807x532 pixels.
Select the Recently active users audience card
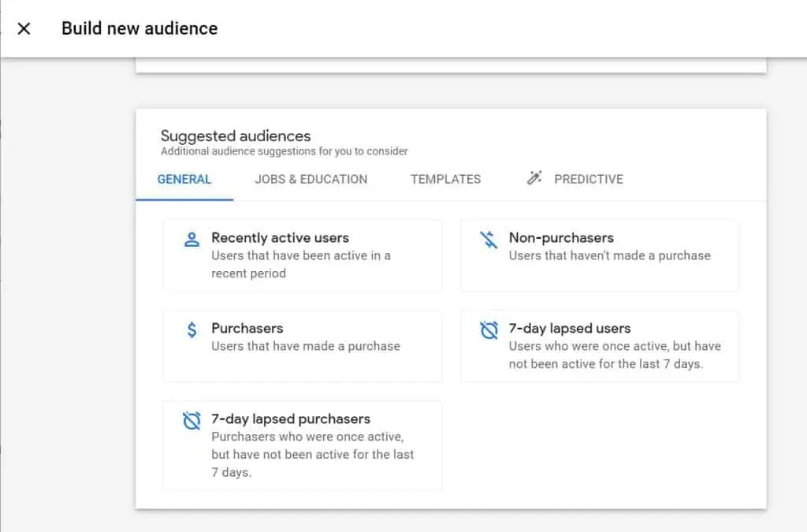[303, 255]
